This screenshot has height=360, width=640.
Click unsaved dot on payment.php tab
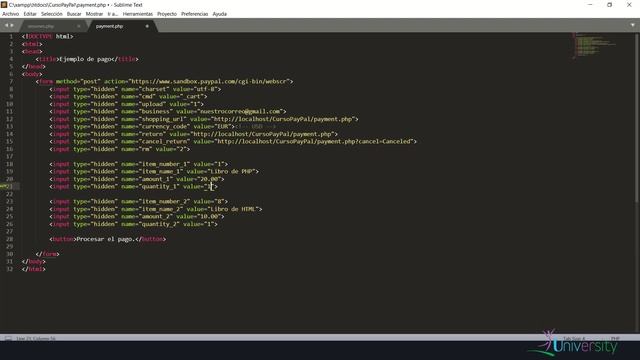click(x=147, y=26)
